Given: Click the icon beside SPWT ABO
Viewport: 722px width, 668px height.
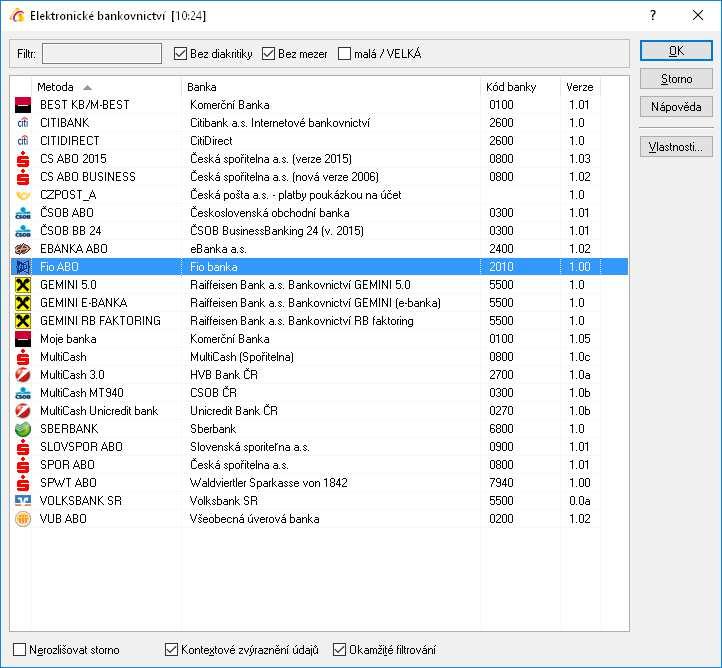Looking at the screenshot, I should pyautogui.click(x=23, y=483).
